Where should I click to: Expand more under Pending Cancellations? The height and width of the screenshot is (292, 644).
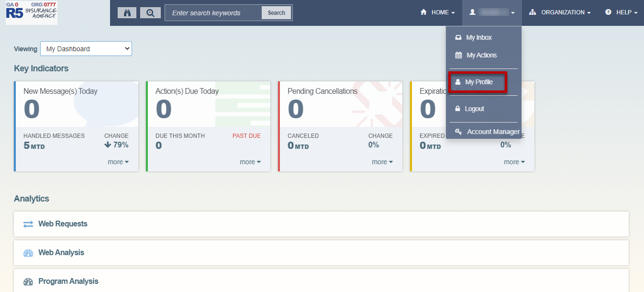tap(382, 162)
